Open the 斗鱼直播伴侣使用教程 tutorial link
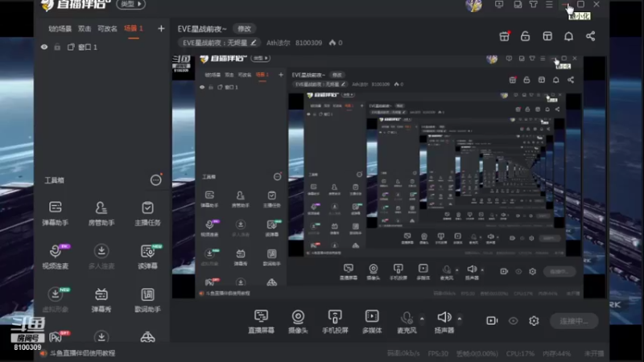 pos(82,353)
